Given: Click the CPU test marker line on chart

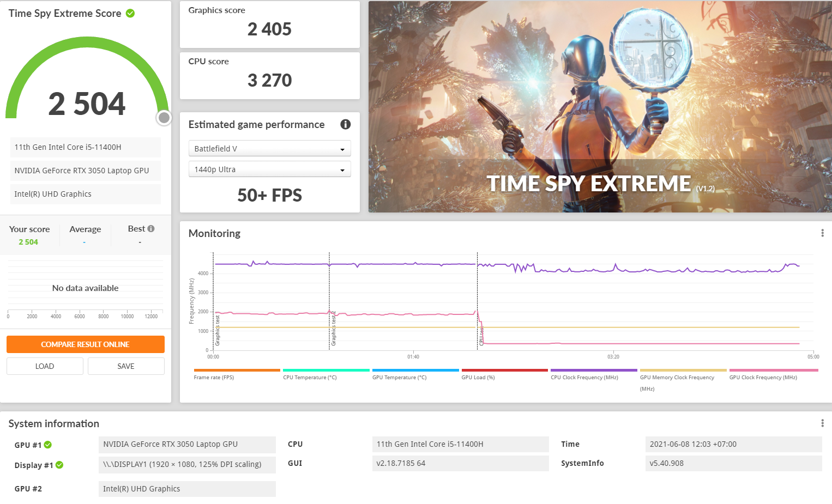Looking at the screenshot, I should point(477,301).
